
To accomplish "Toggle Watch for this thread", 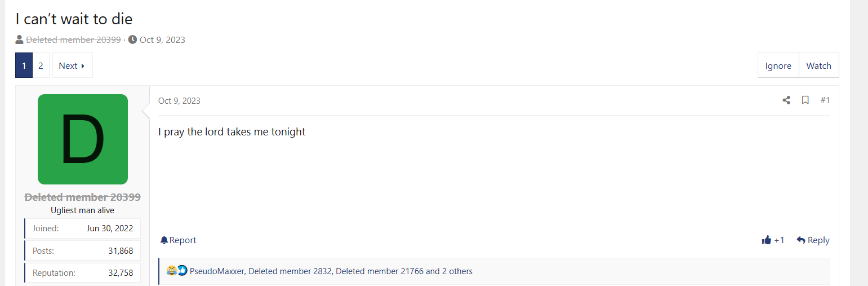I will pyautogui.click(x=818, y=65).
